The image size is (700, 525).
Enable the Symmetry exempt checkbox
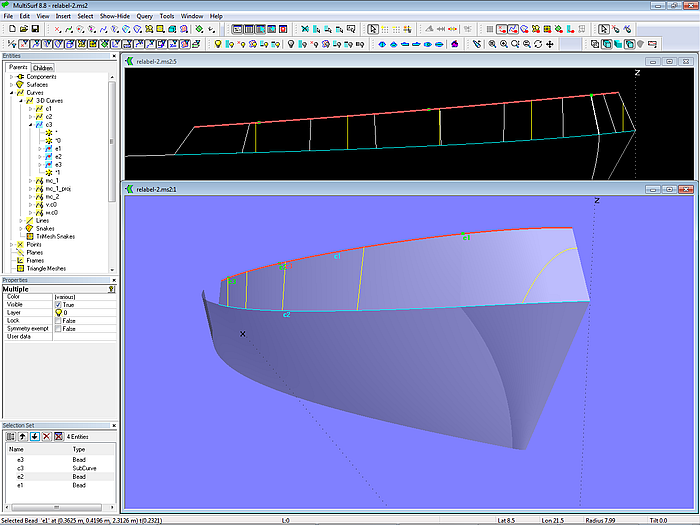(58, 328)
